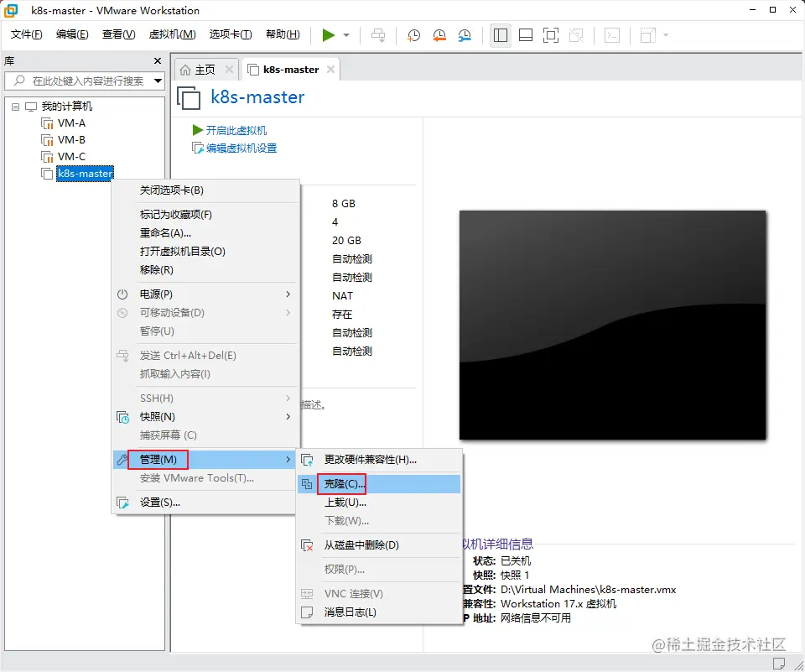Image resolution: width=805 pixels, height=672 pixels.
Task: Click the 8 GB memory value
Action: [x=344, y=204]
